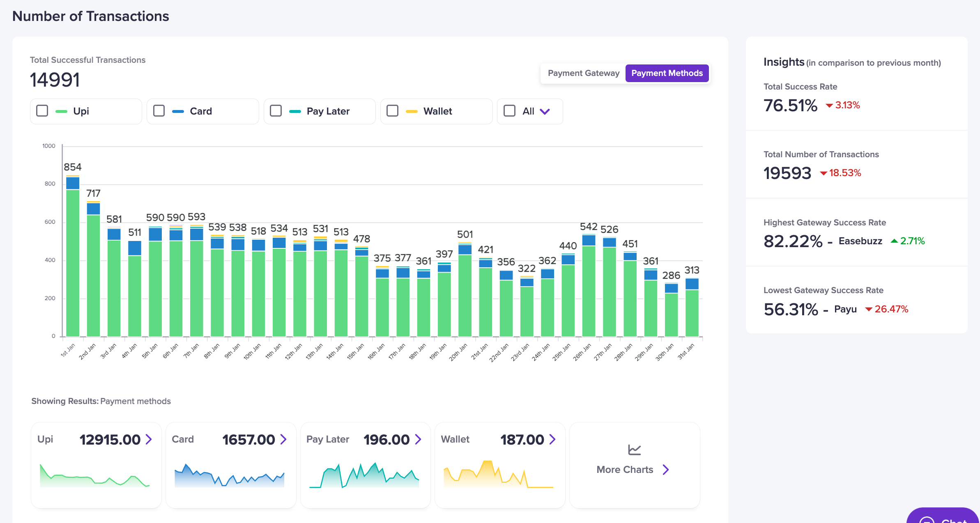Image resolution: width=980 pixels, height=523 pixels.
Task: Open the Pay Later details chevron
Action: click(x=418, y=440)
